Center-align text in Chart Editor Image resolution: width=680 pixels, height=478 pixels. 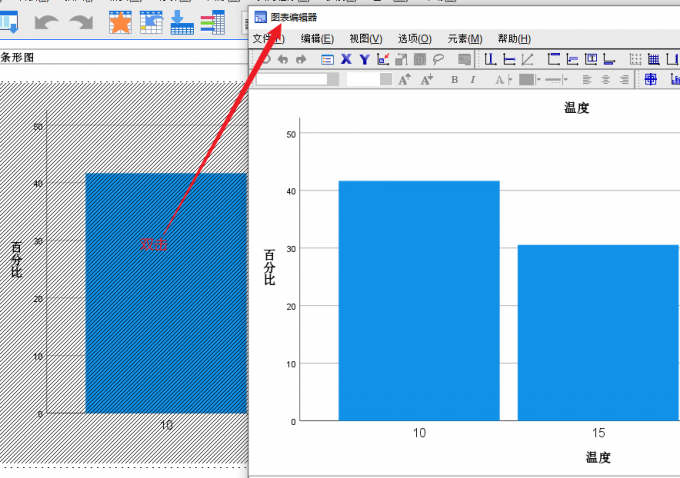coord(605,79)
